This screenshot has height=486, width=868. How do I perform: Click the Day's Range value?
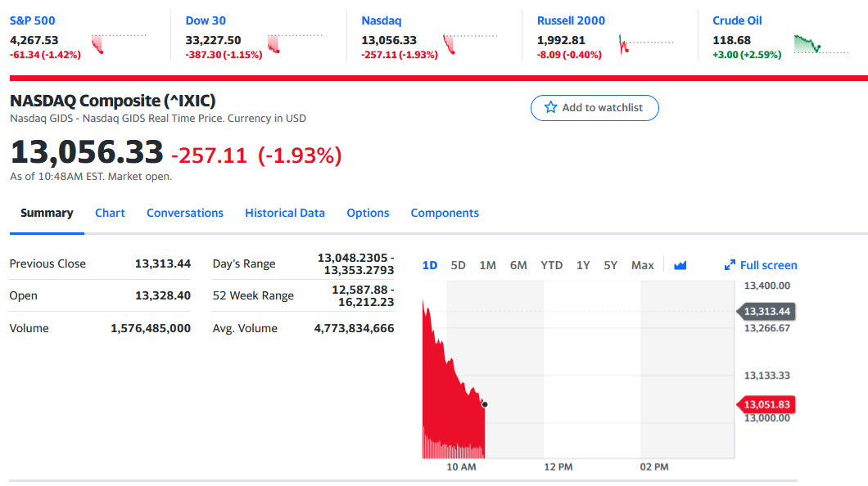coord(355,263)
